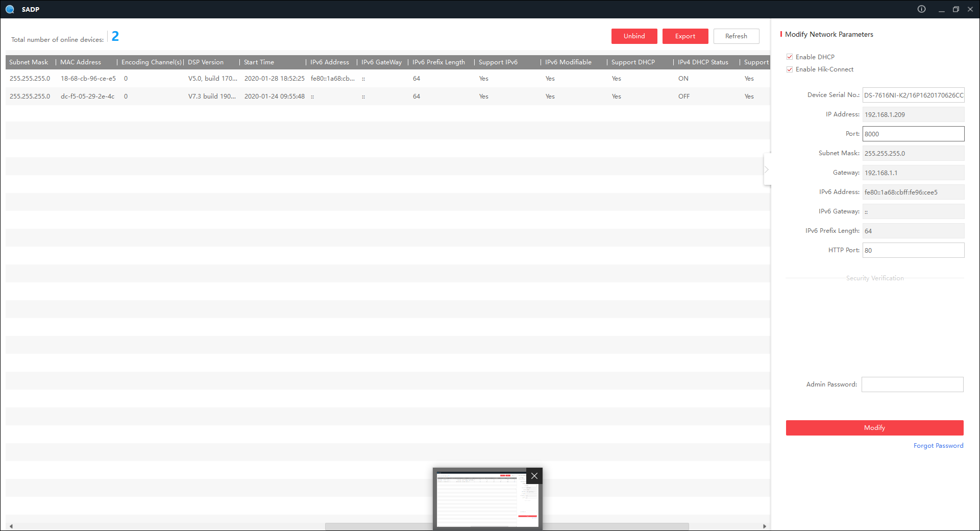Collapse the Modify Network Parameters panel
The height and width of the screenshot is (531, 980).
pos(767,170)
